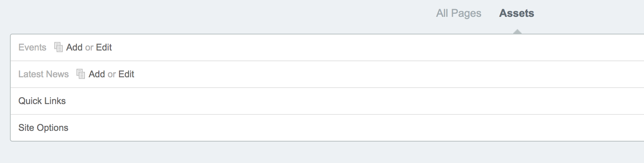Switch to the All Pages tab
The image size is (644, 163).
tap(459, 13)
